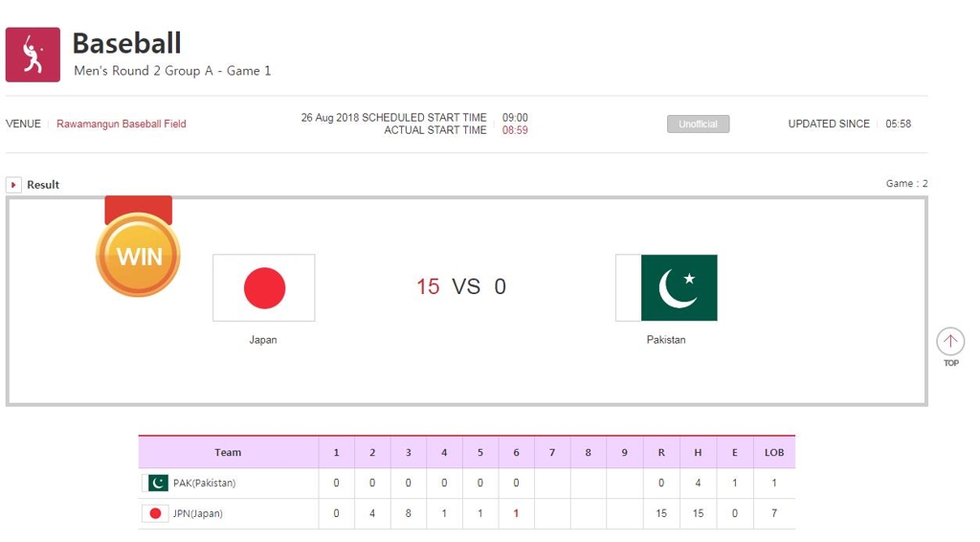Screen dimensions: 980x542
Task: Click the Unofficial status button
Action: tap(698, 124)
